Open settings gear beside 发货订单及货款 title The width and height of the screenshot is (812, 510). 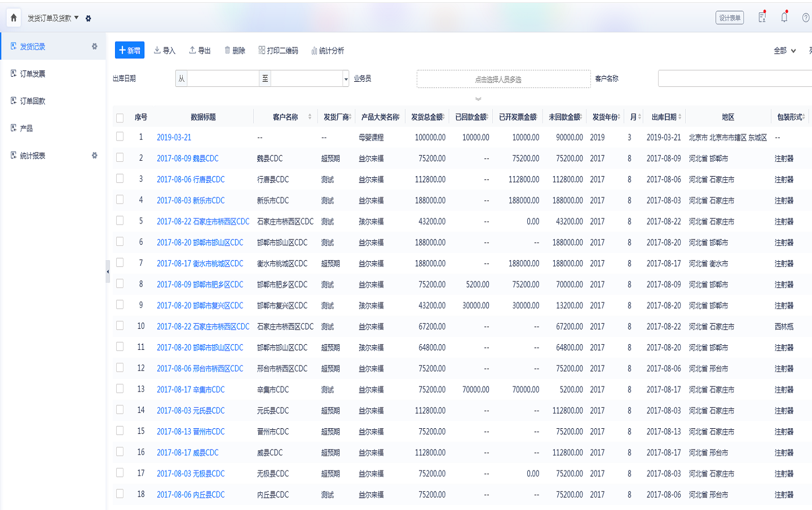[x=89, y=19]
